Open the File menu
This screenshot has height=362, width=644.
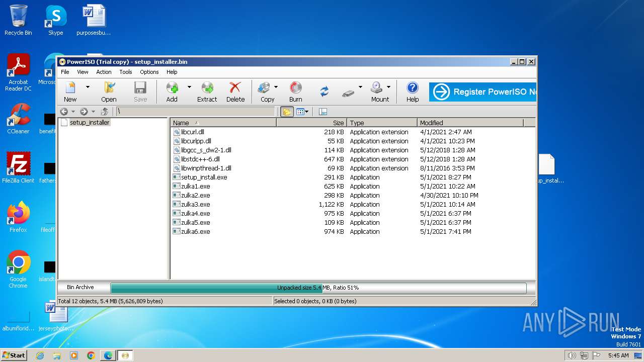65,72
